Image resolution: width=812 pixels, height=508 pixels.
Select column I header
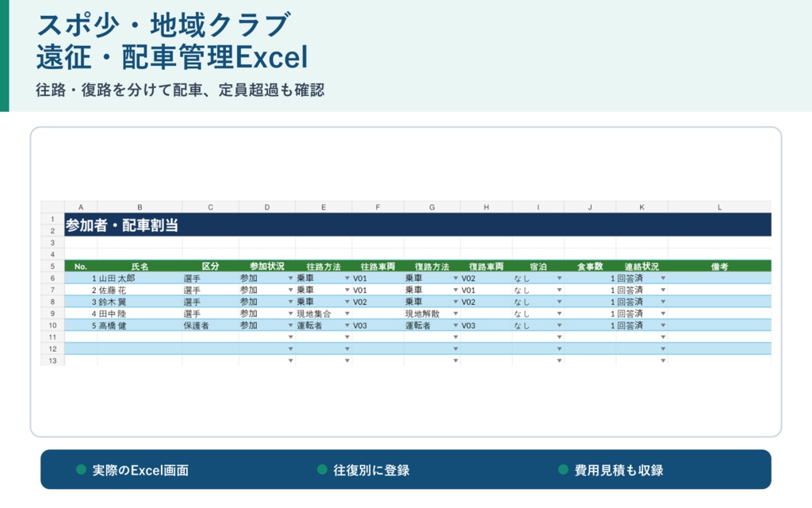(538, 207)
